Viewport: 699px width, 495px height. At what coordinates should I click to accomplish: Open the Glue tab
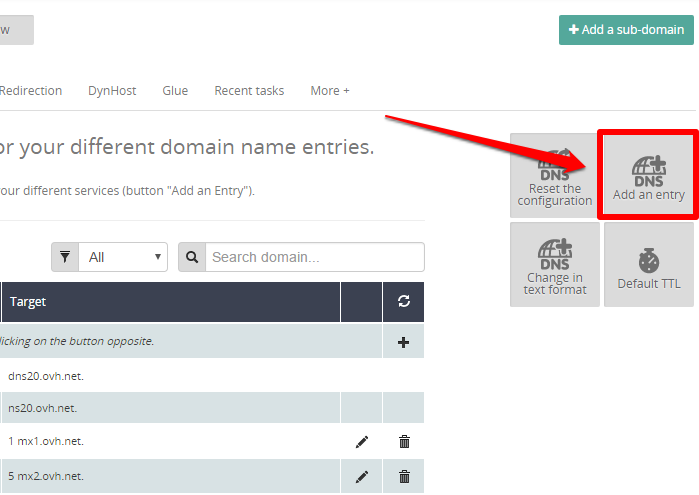point(175,91)
